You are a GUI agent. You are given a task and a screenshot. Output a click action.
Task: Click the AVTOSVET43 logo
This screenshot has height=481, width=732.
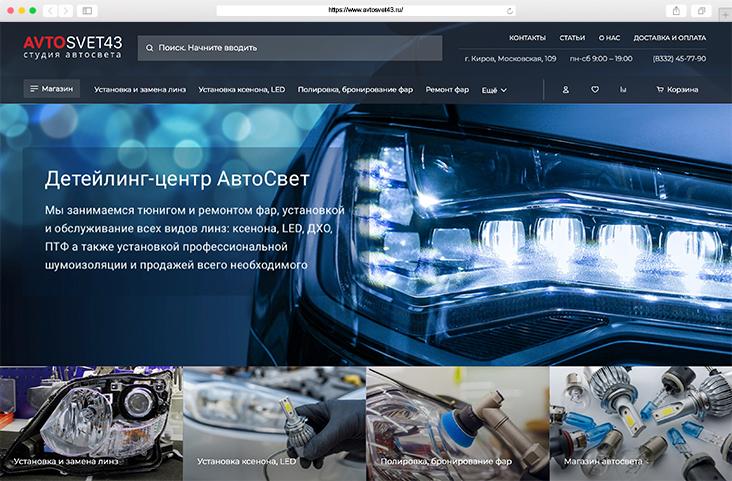click(x=72, y=47)
